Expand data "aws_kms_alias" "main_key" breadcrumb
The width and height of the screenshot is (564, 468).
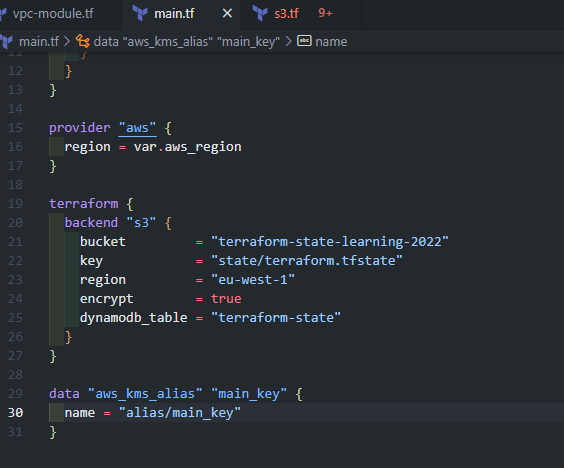186,42
